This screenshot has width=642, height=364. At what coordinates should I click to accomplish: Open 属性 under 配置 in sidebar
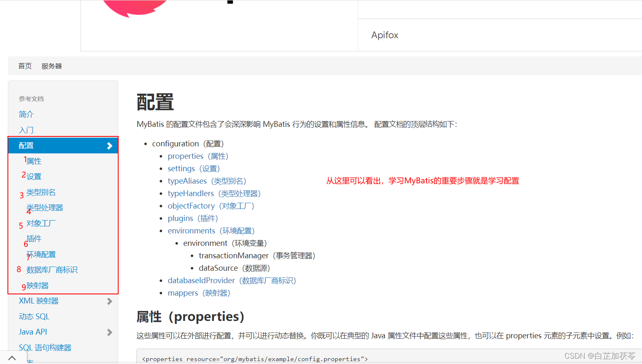(34, 160)
